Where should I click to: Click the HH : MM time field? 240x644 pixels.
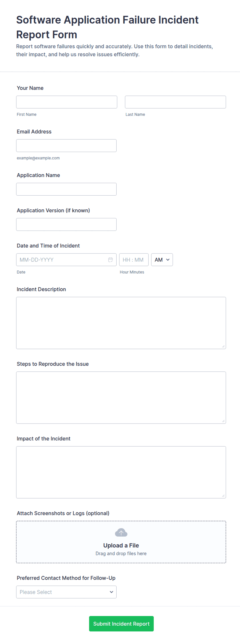pyautogui.click(x=134, y=260)
